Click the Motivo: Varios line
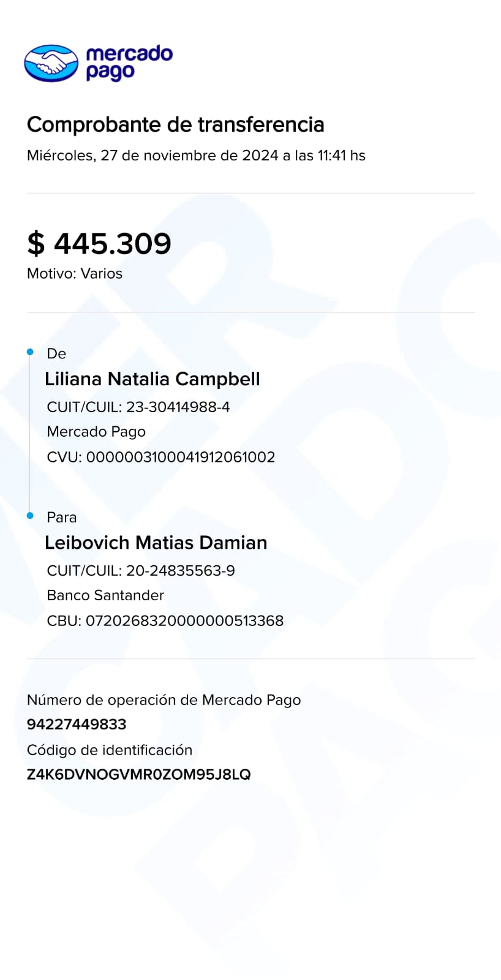Image resolution: width=501 pixels, height=980 pixels. pos(75,274)
